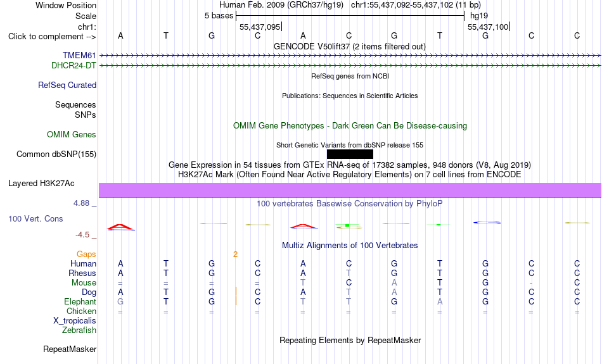Click 'RefSeq genes from NCBI' title

pyautogui.click(x=350, y=76)
